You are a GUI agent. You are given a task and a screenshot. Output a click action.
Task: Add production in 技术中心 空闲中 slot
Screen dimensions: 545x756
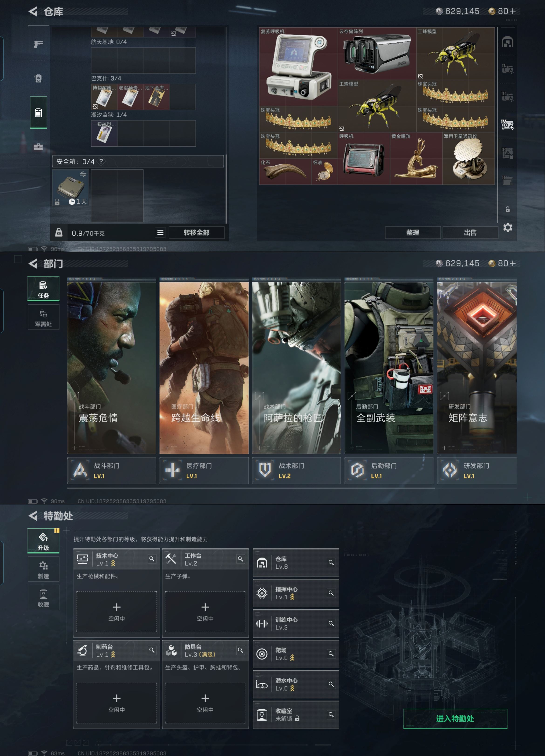tap(117, 612)
